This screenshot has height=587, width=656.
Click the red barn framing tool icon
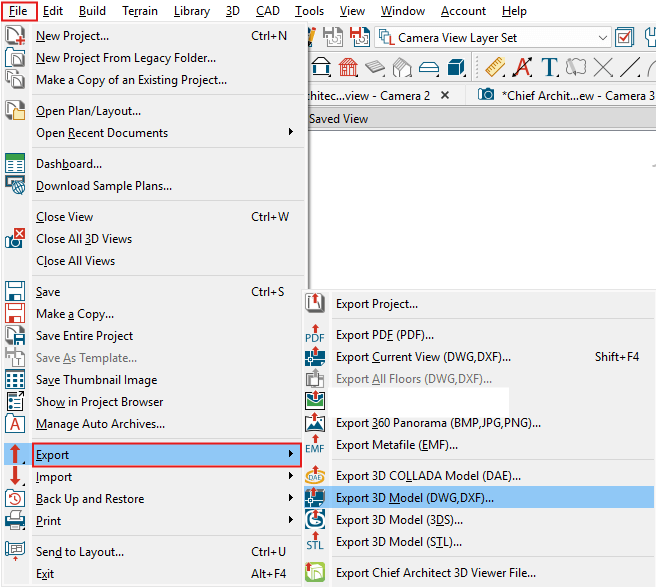pyautogui.click(x=348, y=67)
